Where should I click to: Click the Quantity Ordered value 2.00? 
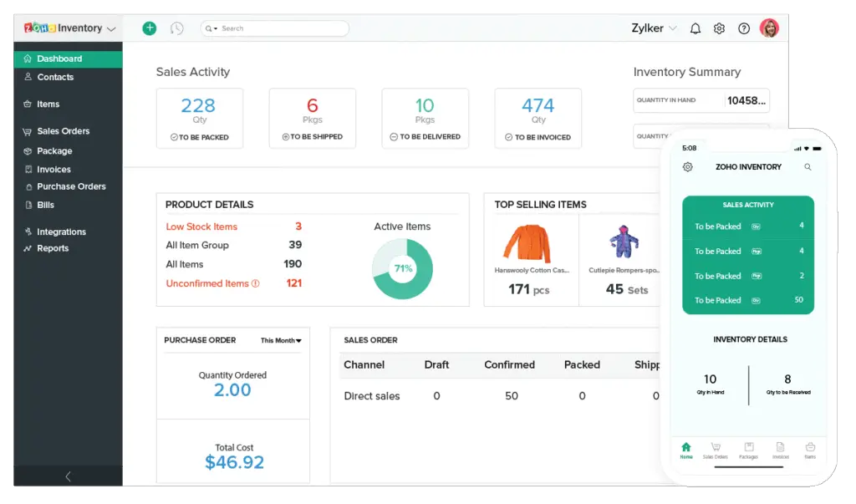click(232, 389)
